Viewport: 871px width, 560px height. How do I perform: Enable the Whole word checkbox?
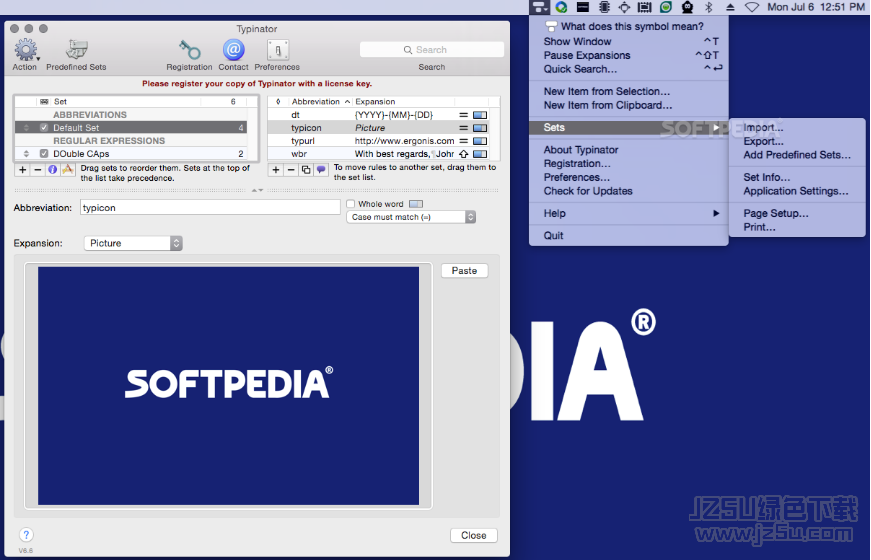(x=351, y=204)
